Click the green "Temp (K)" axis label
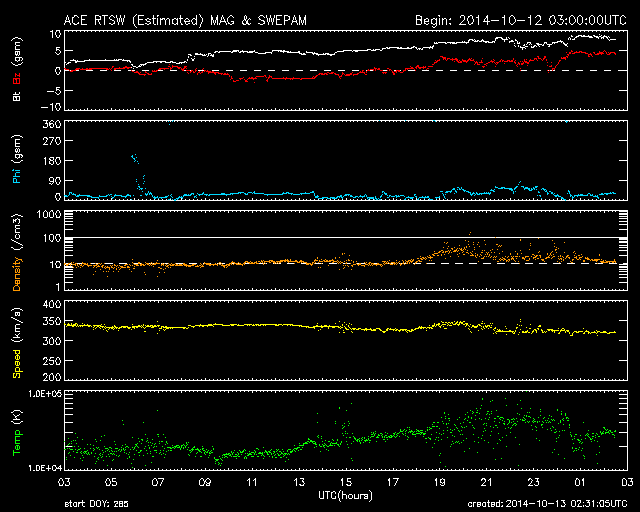This screenshot has width=640, height=512. pyautogui.click(x=17, y=432)
